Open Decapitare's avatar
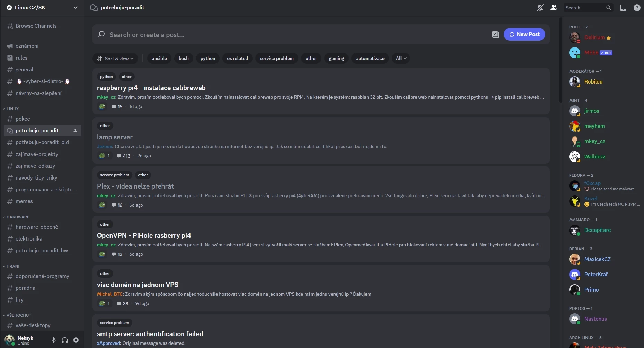The width and height of the screenshot is (644, 348). [575, 230]
